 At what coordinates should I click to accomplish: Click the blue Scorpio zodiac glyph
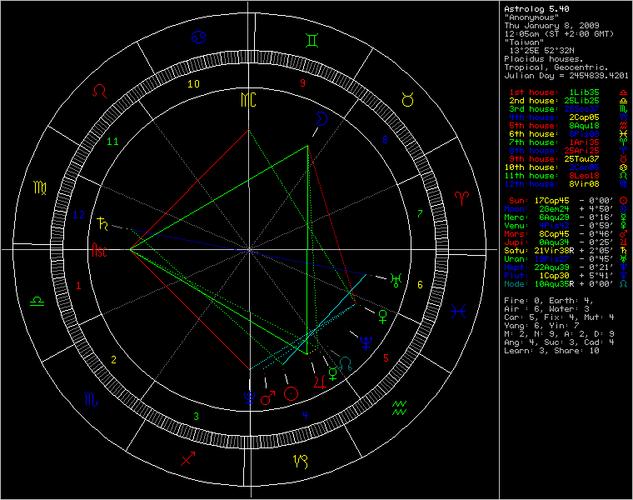[91, 400]
